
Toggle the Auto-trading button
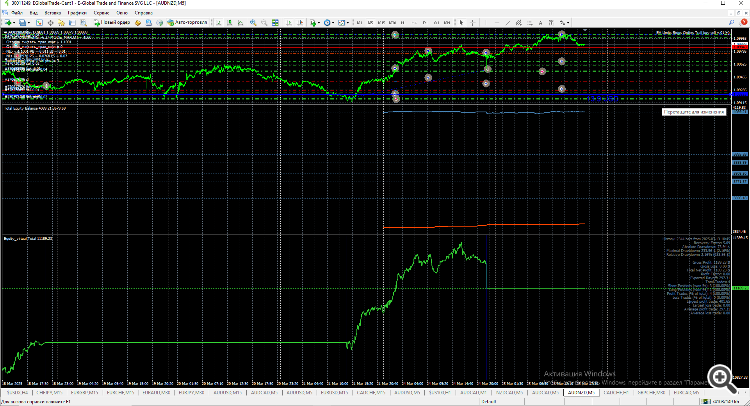pos(188,22)
